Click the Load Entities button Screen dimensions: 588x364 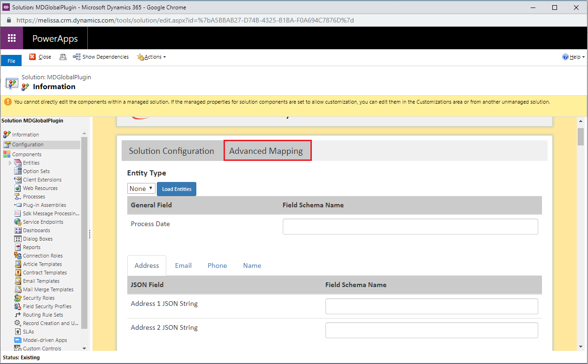(x=177, y=189)
